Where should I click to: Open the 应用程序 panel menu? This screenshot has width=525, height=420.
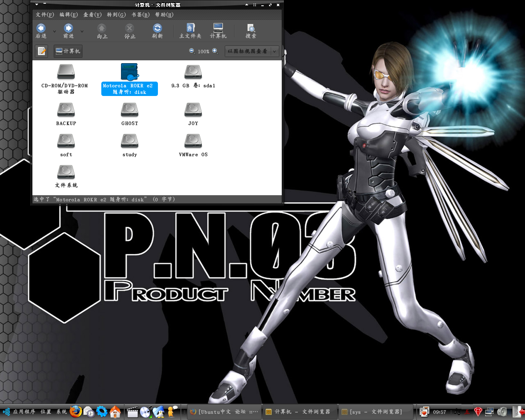[x=24, y=412]
